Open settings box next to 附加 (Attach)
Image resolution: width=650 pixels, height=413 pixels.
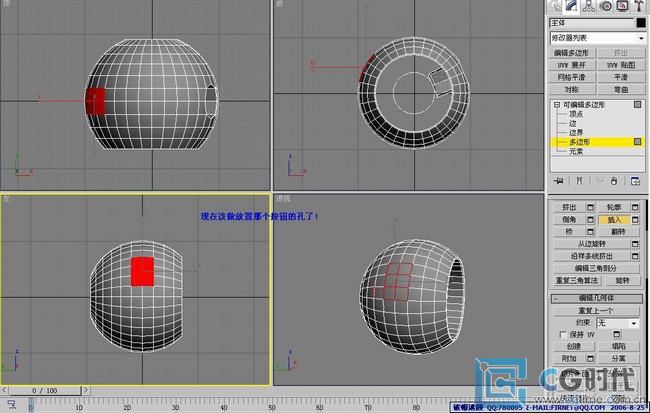pos(590,358)
